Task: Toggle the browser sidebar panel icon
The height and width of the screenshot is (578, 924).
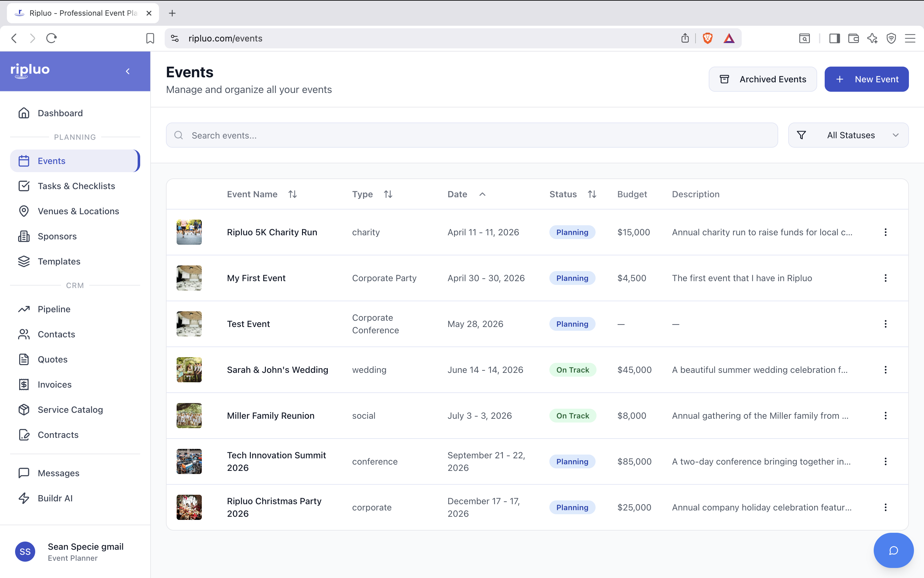Action: click(x=834, y=38)
